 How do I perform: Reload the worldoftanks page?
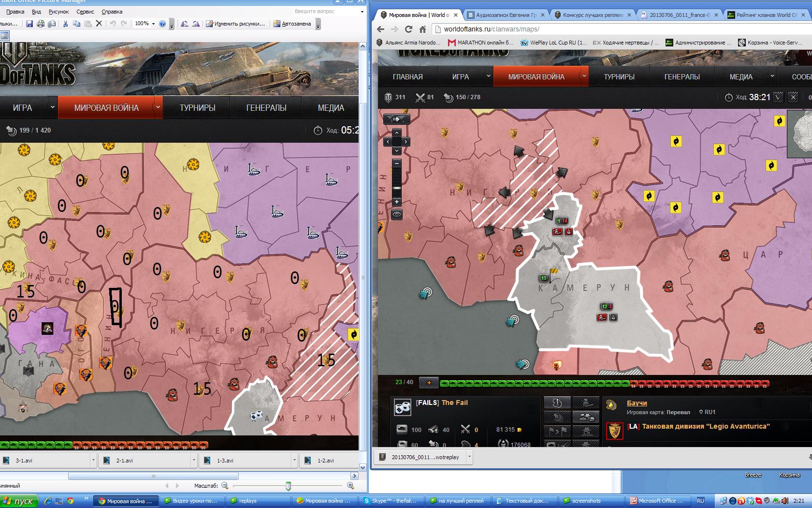tap(408, 29)
